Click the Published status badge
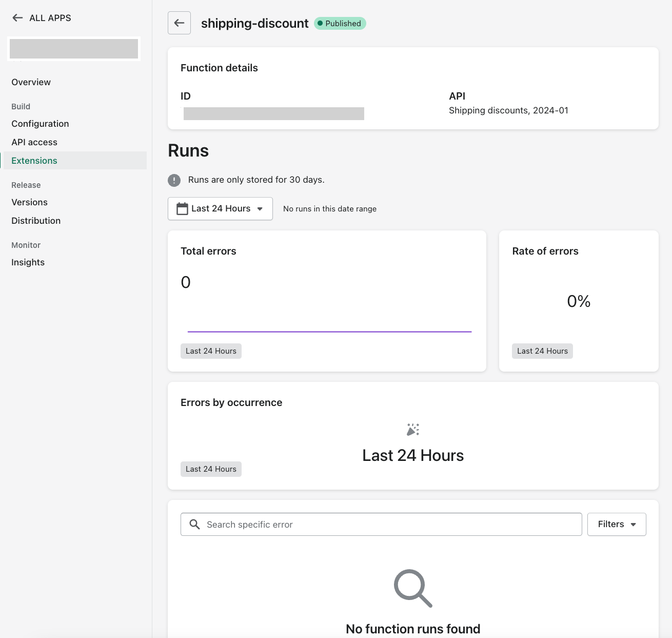 340,24
